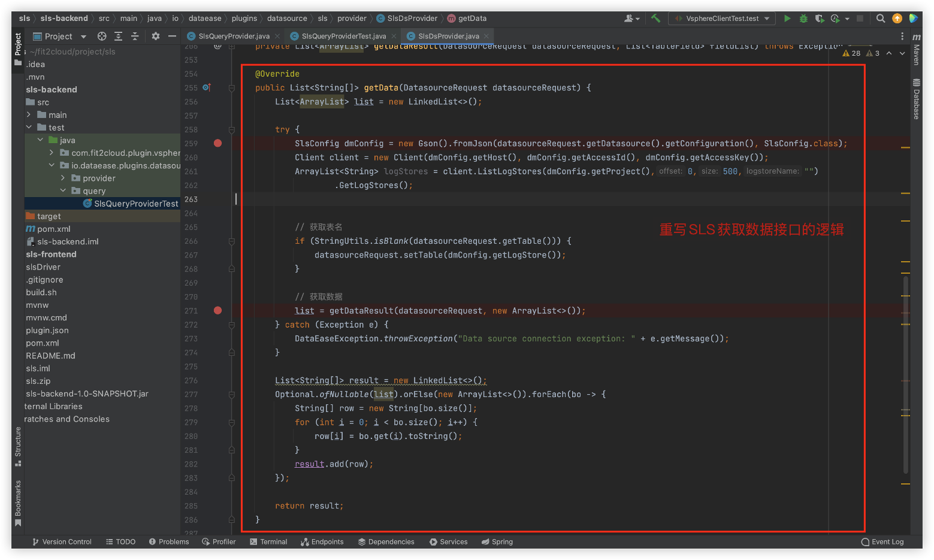
Task: Jump to previous highlighted error arrow
Action: (x=889, y=53)
